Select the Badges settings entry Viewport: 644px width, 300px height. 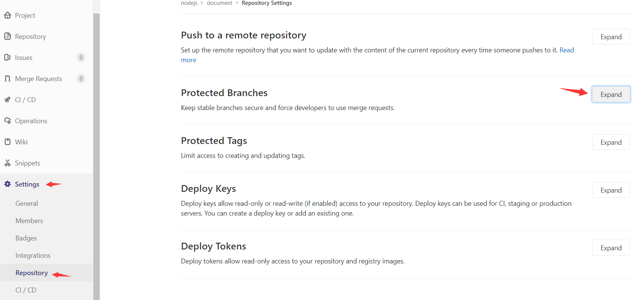(26, 238)
